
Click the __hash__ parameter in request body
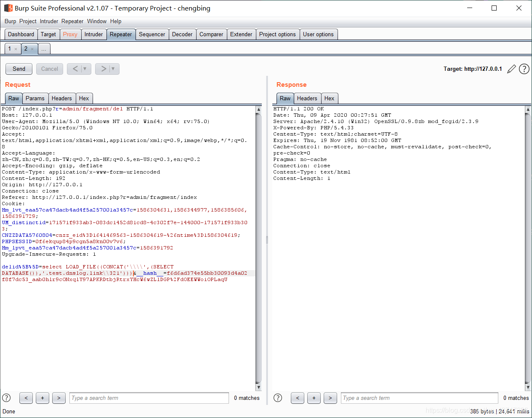click(149, 273)
